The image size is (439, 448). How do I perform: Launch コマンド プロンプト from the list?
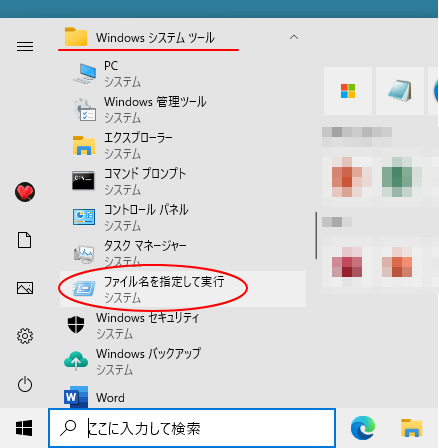(x=183, y=182)
